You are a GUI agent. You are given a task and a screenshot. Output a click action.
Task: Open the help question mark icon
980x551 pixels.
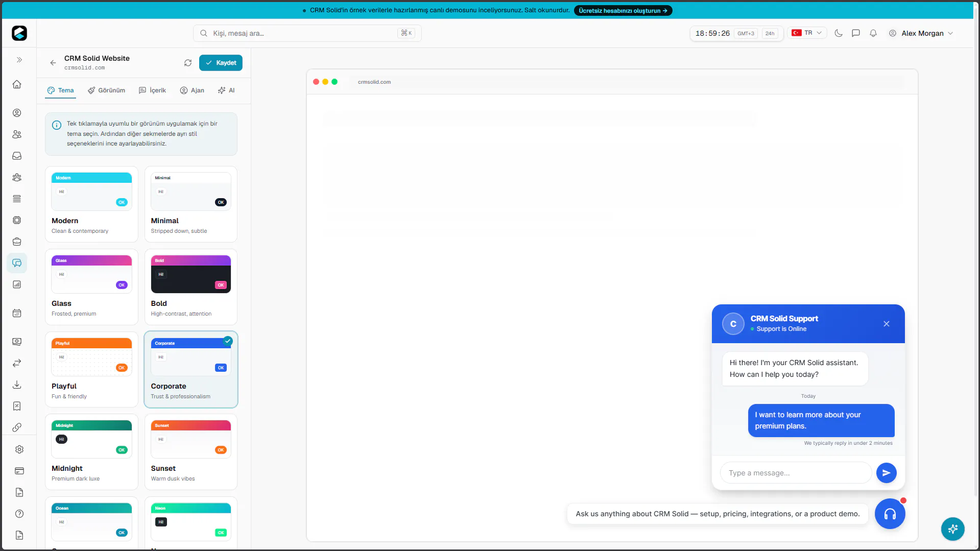click(x=19, y=514)
